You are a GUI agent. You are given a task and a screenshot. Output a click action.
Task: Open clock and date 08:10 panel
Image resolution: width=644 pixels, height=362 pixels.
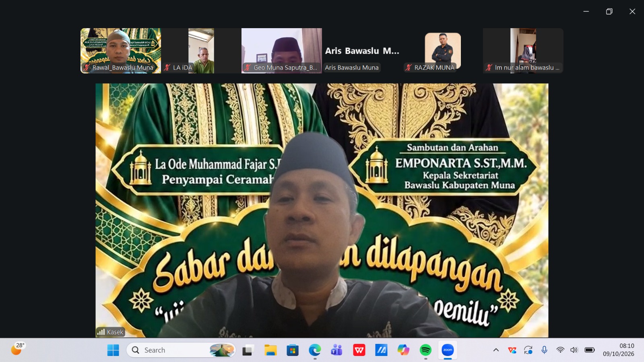[619, 350]
